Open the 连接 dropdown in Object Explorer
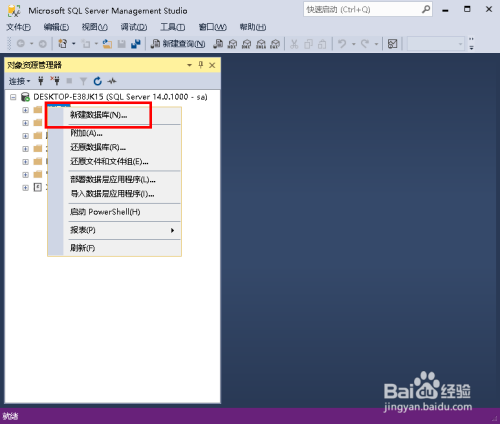 click(x=19, y=81)
